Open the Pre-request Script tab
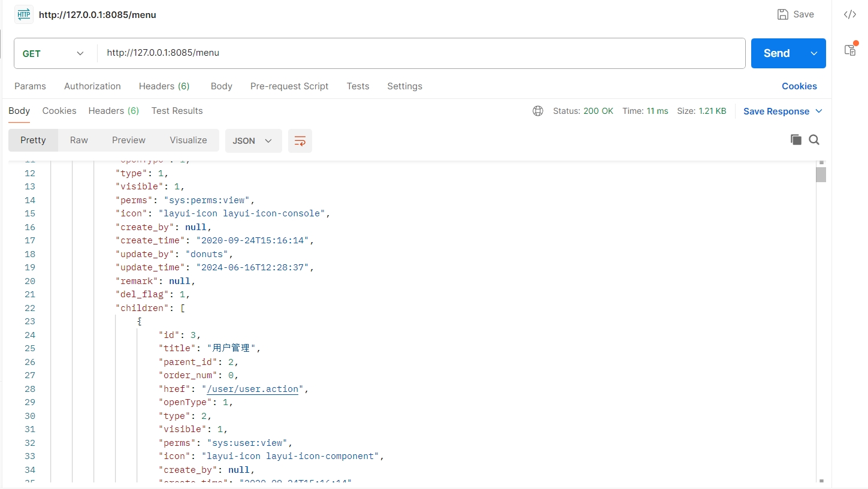Screen dimensions: 868x489 click(289, 86)
